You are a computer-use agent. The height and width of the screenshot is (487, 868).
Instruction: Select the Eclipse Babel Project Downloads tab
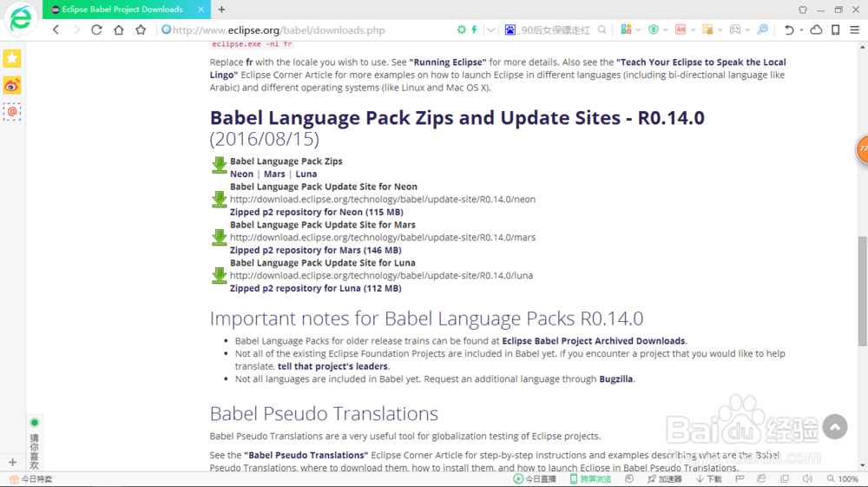coord(122,10)
